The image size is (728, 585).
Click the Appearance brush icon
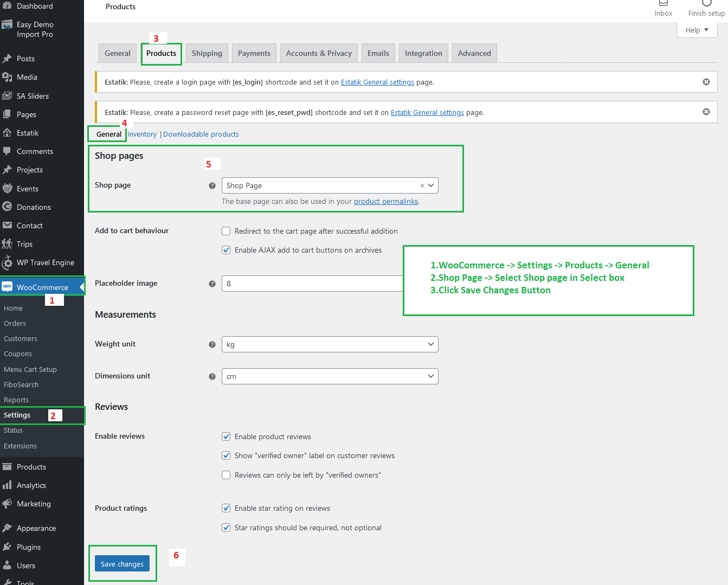(7, 528)
